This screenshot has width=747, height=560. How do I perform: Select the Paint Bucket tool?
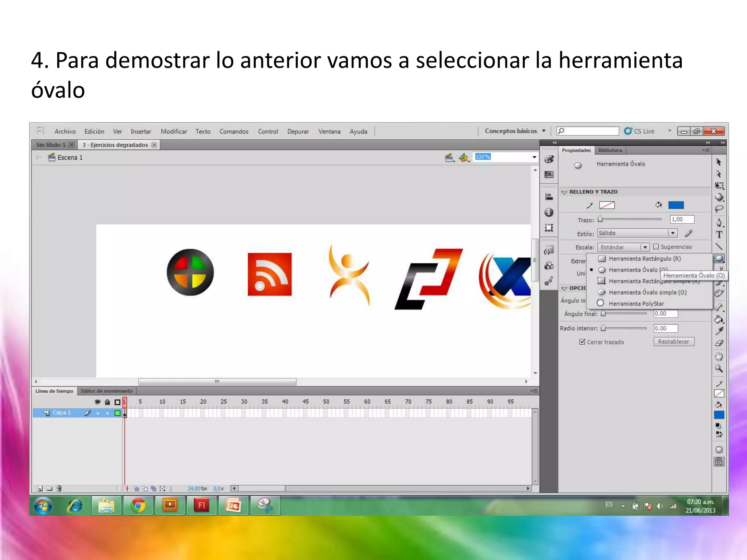719,320
